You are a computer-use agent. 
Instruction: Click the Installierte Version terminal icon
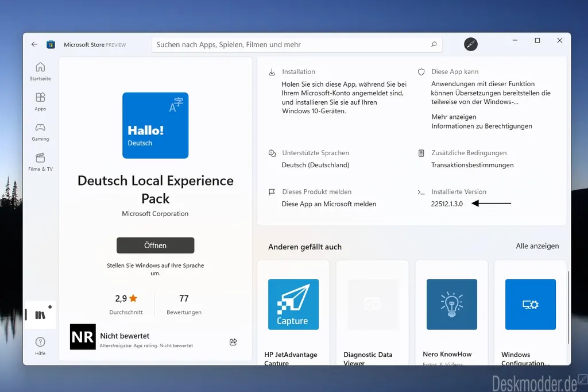tap(421, 192)
